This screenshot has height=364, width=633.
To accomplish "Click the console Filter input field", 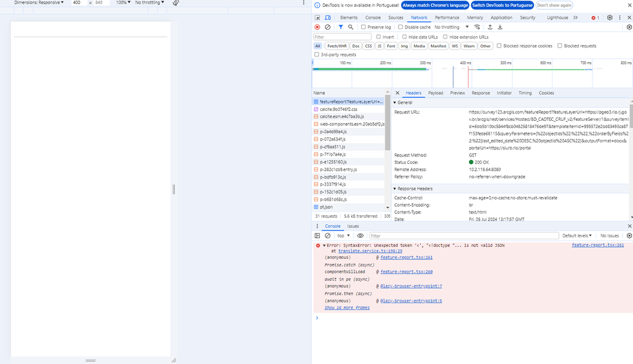I will click(x=464, y=236).
